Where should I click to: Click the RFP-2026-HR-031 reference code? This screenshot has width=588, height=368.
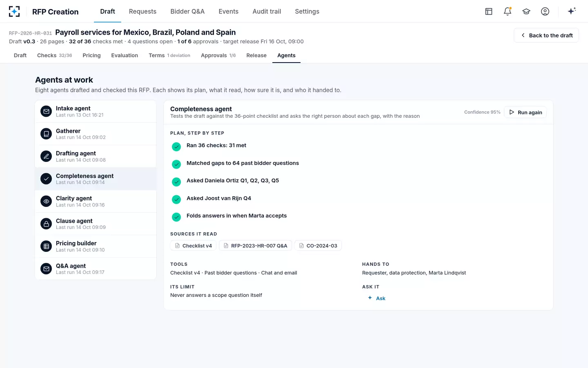30,33
